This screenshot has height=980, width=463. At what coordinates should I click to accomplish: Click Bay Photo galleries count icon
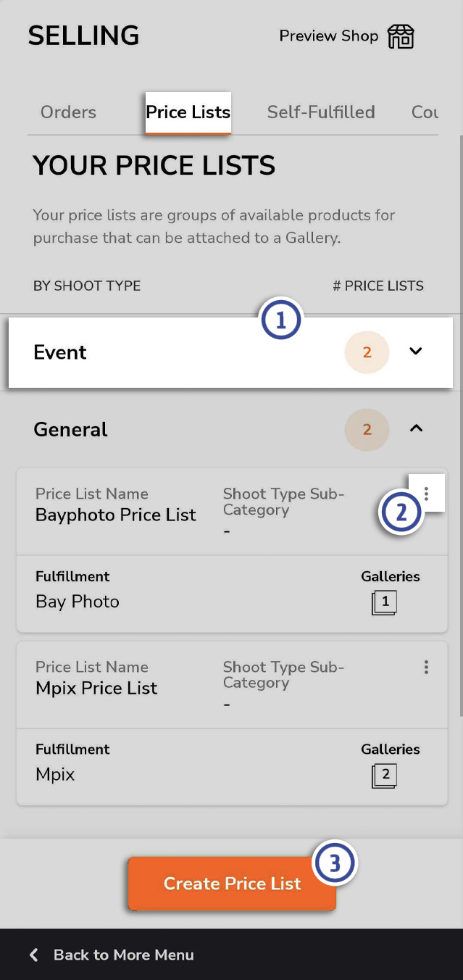click(384, 602)
